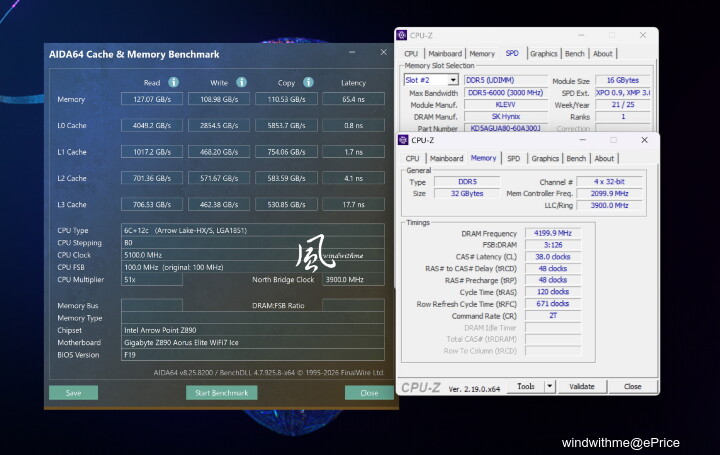Click the Validate button in CPU-Z

tap(582, 386)
